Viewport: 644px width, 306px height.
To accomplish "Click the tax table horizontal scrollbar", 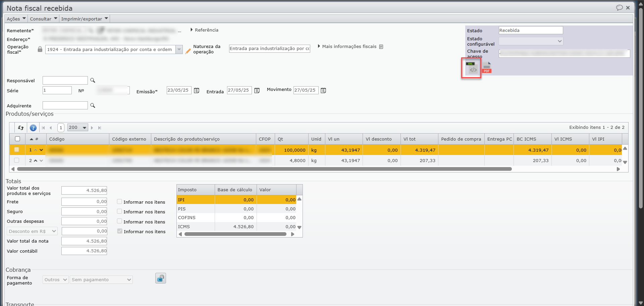I will coord(235,234).
